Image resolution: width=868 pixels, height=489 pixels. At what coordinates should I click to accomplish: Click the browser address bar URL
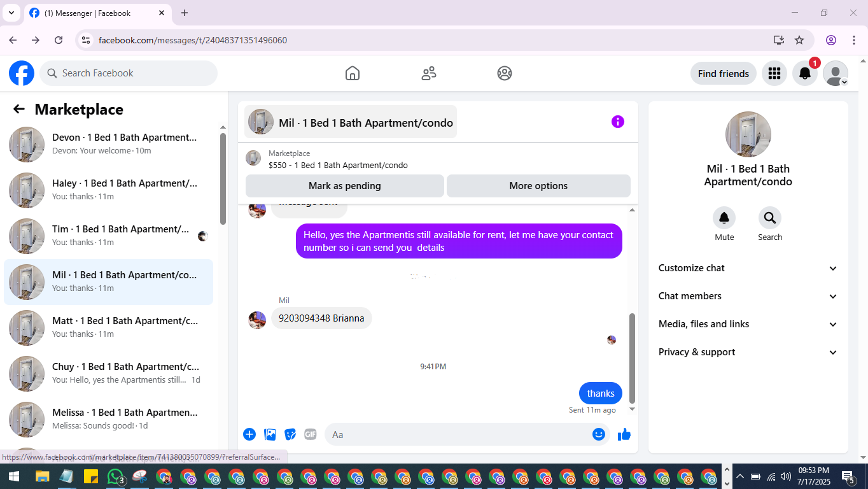[193, 40]
